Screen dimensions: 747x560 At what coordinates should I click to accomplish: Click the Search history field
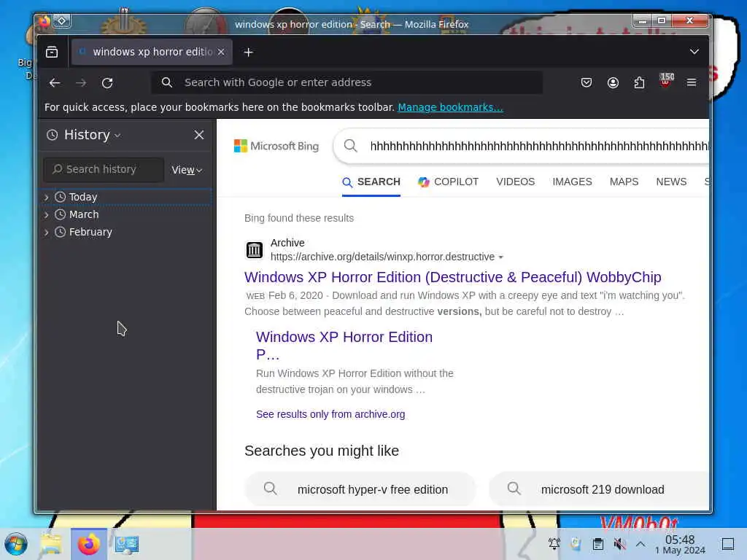[104, 169]
